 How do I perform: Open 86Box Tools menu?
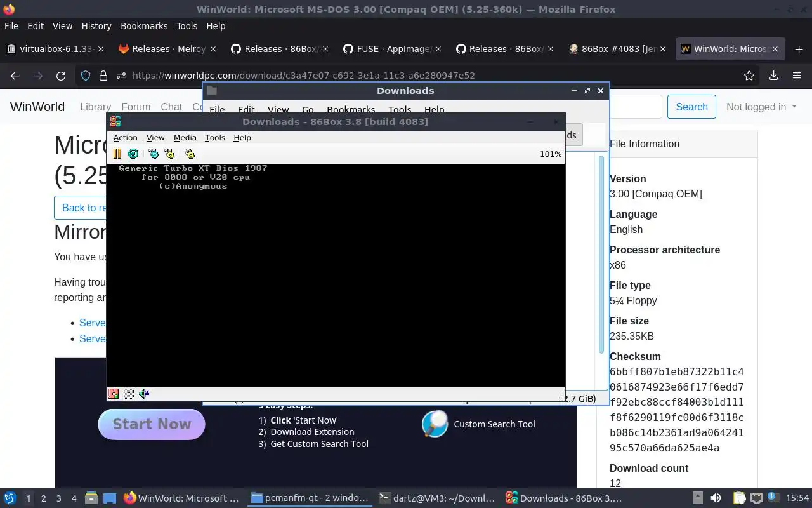tap(215, 138)
